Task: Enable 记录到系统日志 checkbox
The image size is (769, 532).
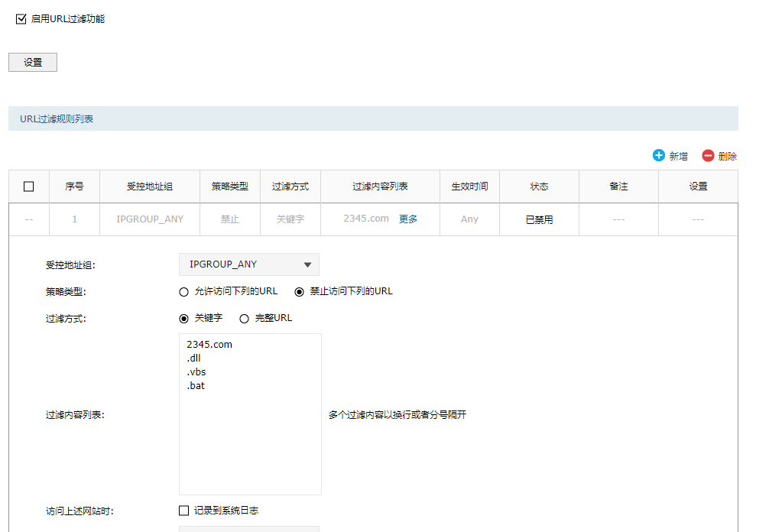Action: 184,511
